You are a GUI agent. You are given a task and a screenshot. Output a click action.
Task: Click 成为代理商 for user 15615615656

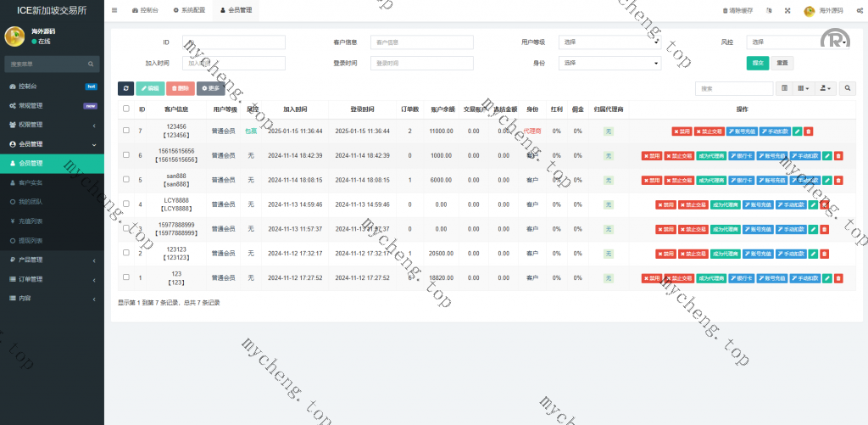(710, 156)
